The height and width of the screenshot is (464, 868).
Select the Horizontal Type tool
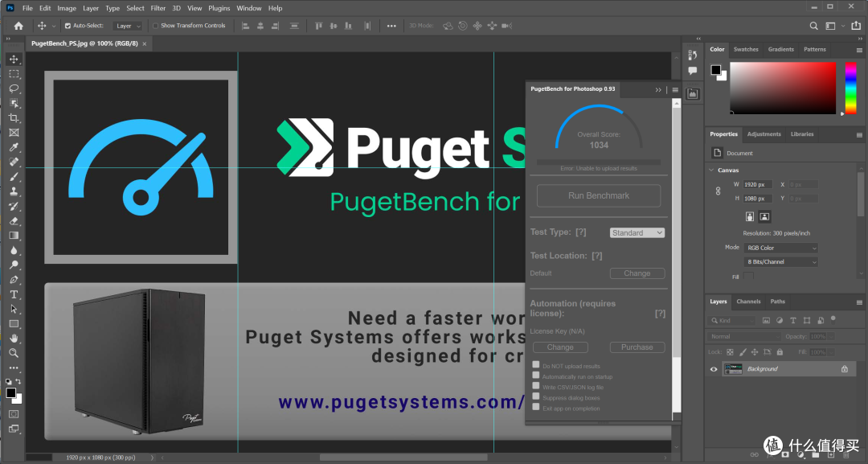[x=14, y=294]
